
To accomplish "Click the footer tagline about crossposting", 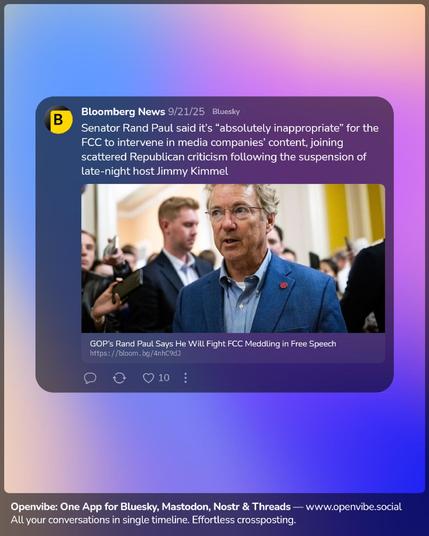I will pos(153,520).
